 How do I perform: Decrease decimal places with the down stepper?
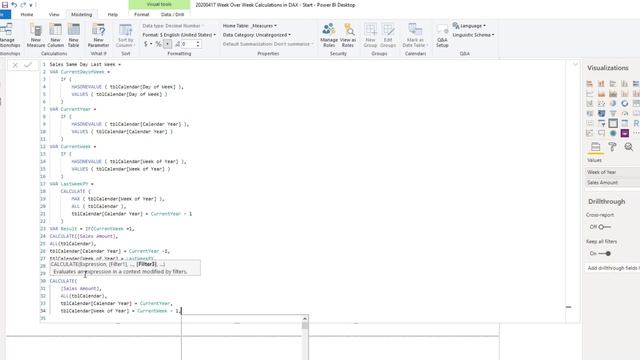coord(198,46)
